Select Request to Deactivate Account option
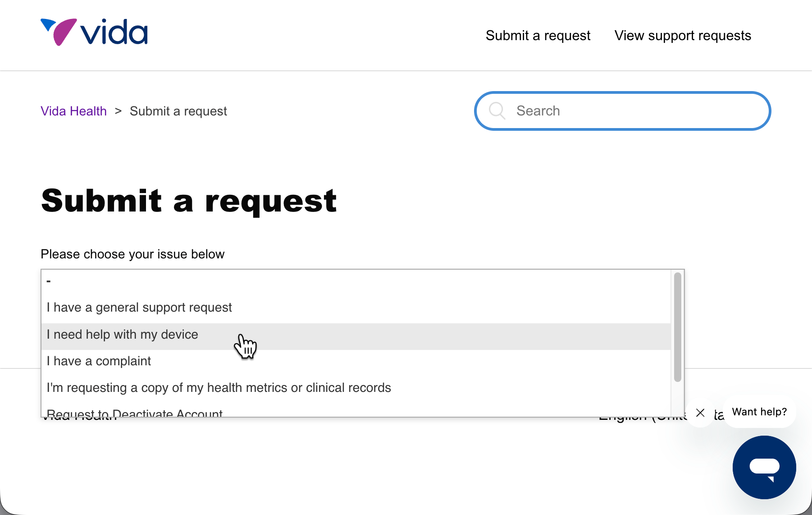Screen dimensions: 812x515 tap(356, 411)
